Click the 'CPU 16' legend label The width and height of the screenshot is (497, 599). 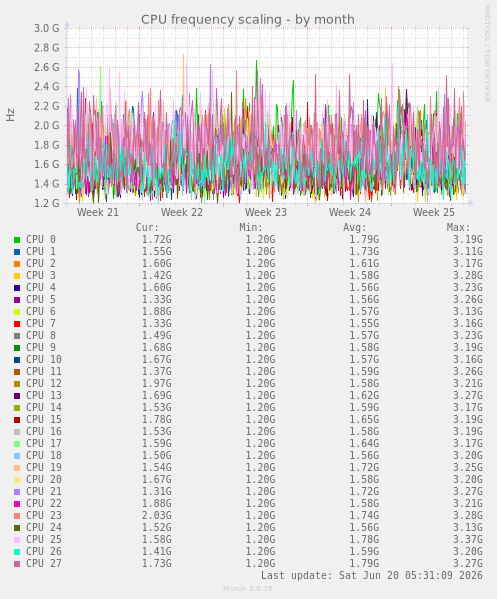[x=44, y=432]
